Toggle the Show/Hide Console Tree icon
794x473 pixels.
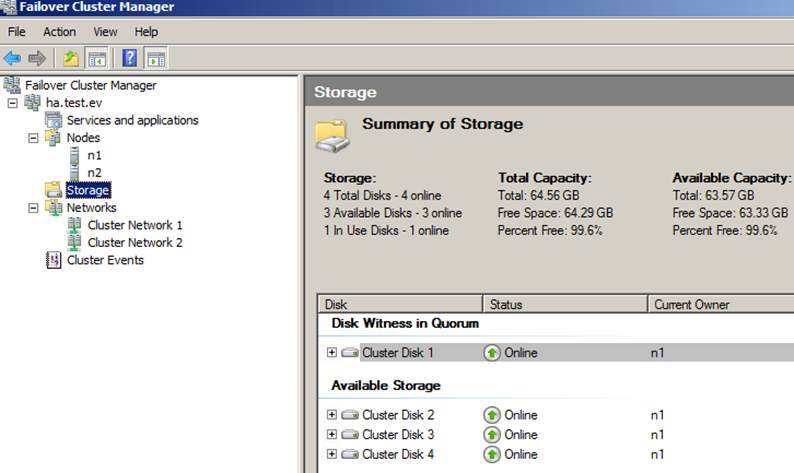click(97, 59)
